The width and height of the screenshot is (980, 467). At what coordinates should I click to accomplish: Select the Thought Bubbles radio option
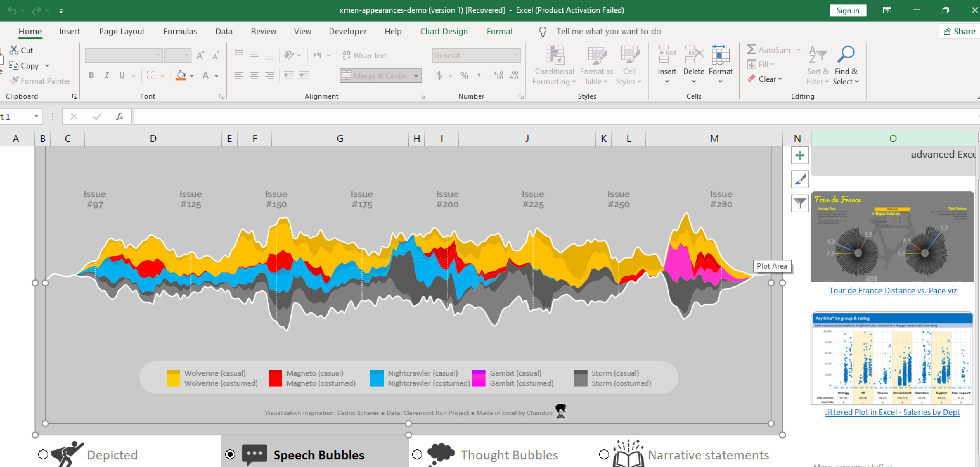point(417,454)
